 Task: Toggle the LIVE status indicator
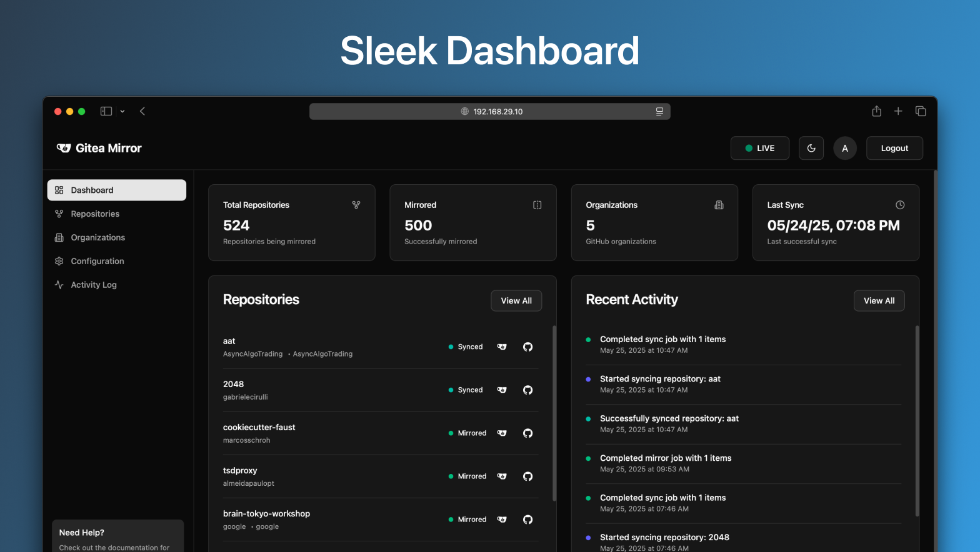759,149
